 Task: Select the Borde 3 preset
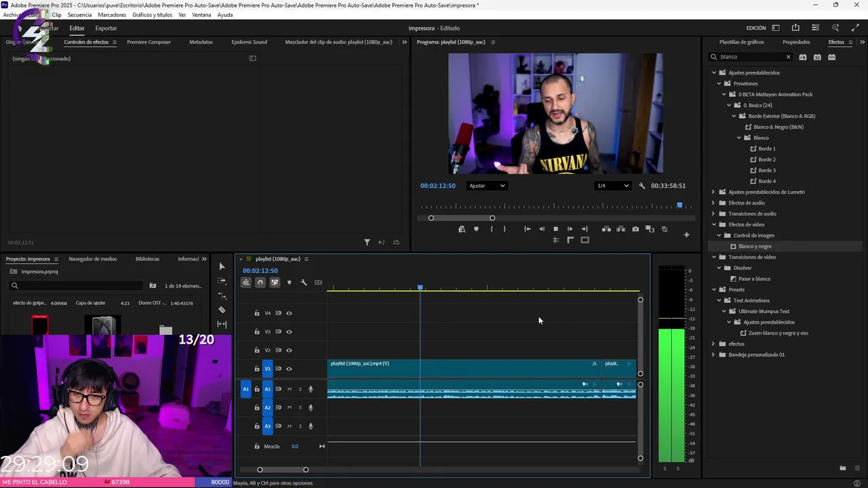pyautogui.click(x=766, y=170)
